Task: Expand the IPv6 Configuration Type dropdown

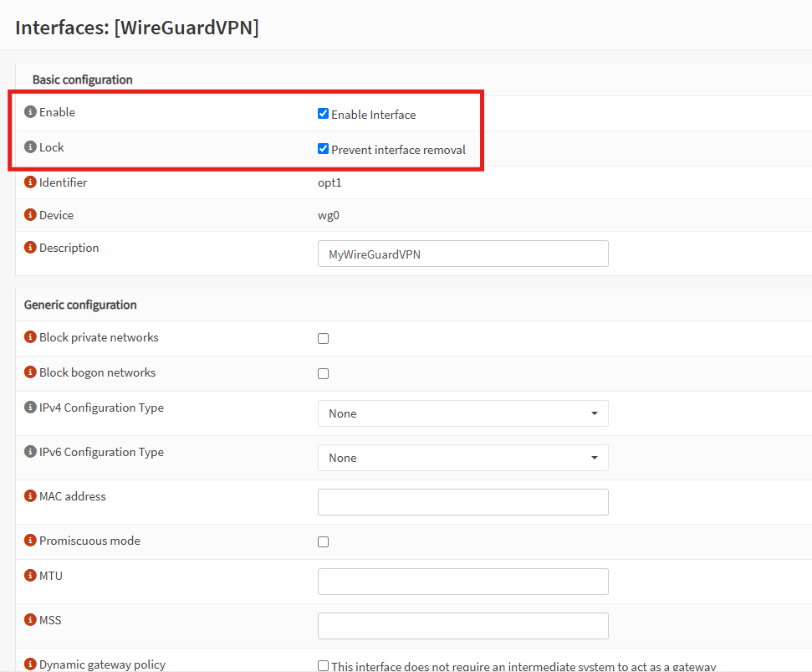Action: coord(462,458)
